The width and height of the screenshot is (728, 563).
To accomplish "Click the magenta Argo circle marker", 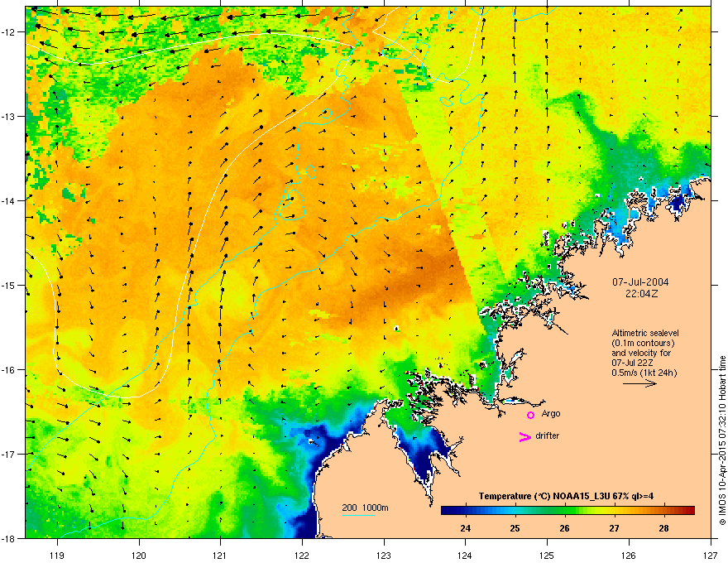I will (x=530, y=415).
